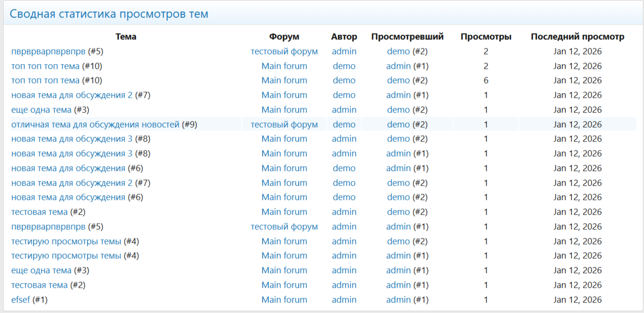Click the "admin" viewer link in the efsef row

[x=398, y=300]
